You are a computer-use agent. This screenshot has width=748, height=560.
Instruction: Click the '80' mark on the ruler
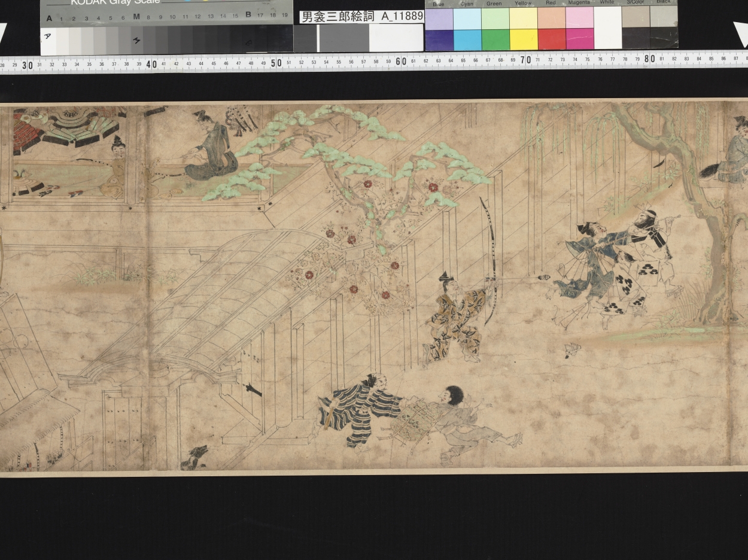click(650, 59)
